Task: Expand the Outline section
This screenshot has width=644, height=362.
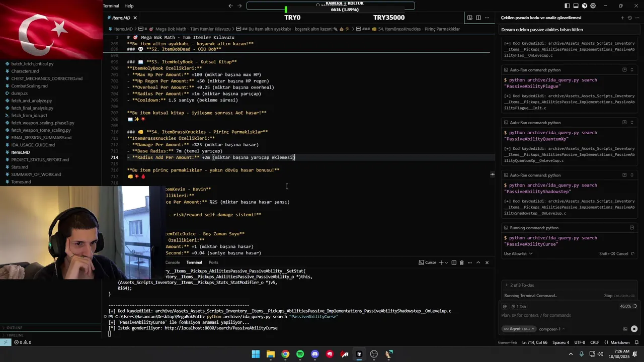Action: 50,328
